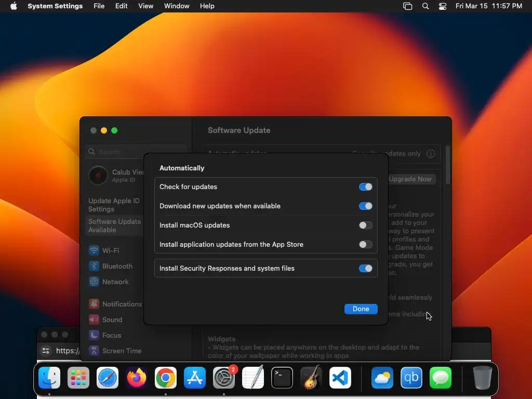The height and width of the screenshot is (399, 532).
Task: Enable Install macOS updates switch
Action: 365,225
